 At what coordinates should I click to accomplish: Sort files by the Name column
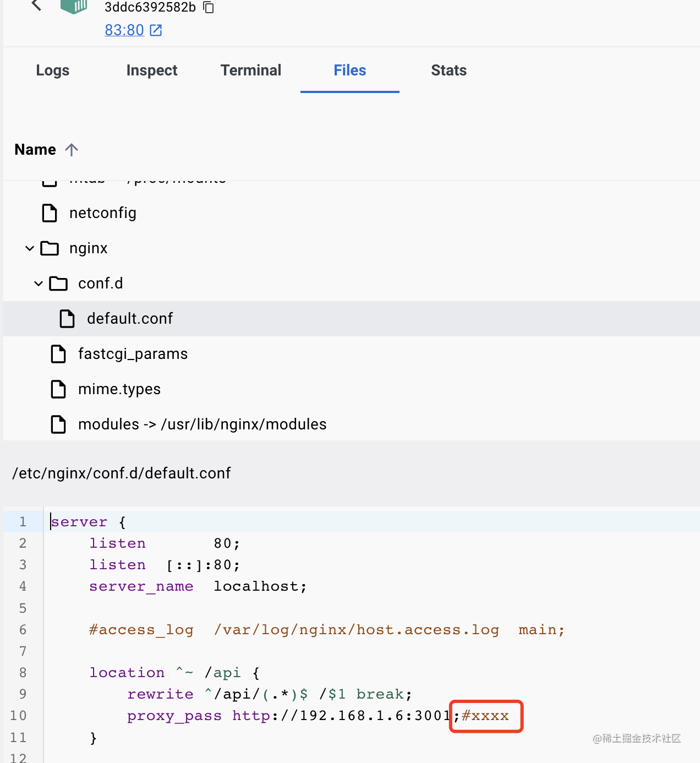(35, 150)
